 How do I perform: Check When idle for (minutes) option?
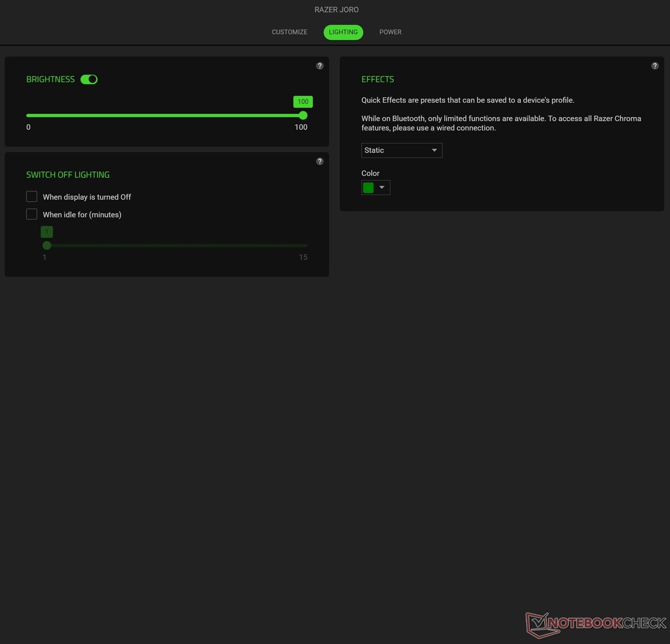pyautogui.click(x=32, y=214)
